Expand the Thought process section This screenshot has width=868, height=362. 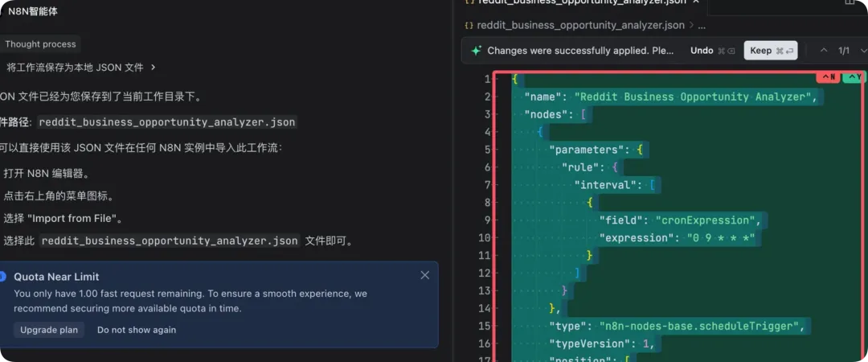pos(40,44)
